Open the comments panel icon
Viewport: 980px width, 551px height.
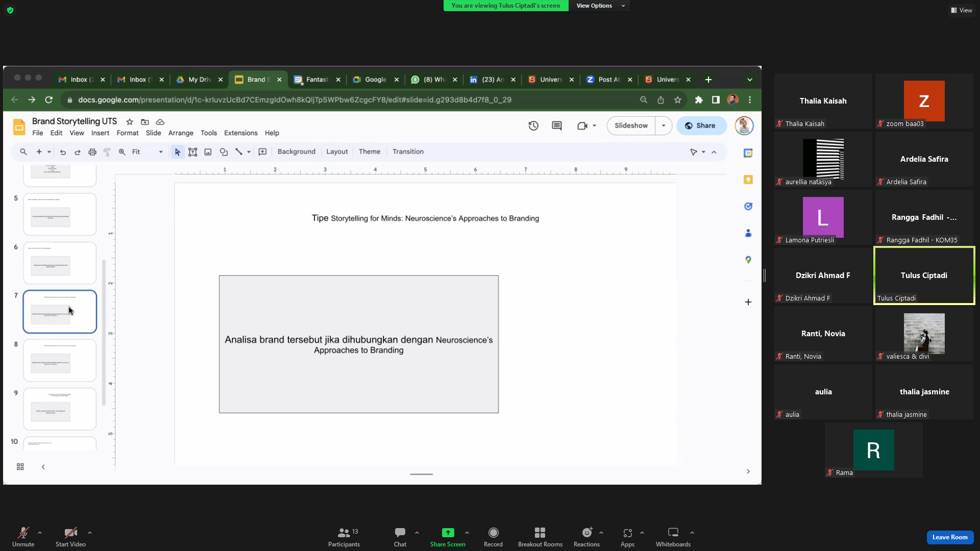(557, 126)
